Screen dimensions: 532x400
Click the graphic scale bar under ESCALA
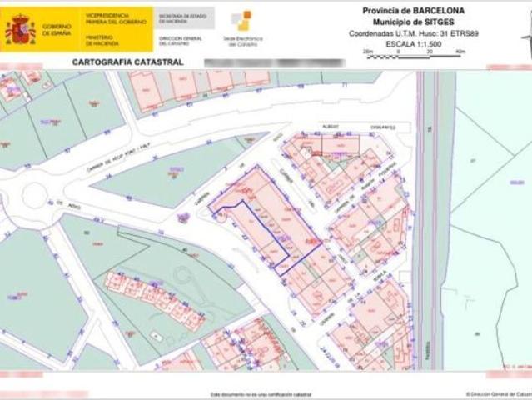coord(416,56)
